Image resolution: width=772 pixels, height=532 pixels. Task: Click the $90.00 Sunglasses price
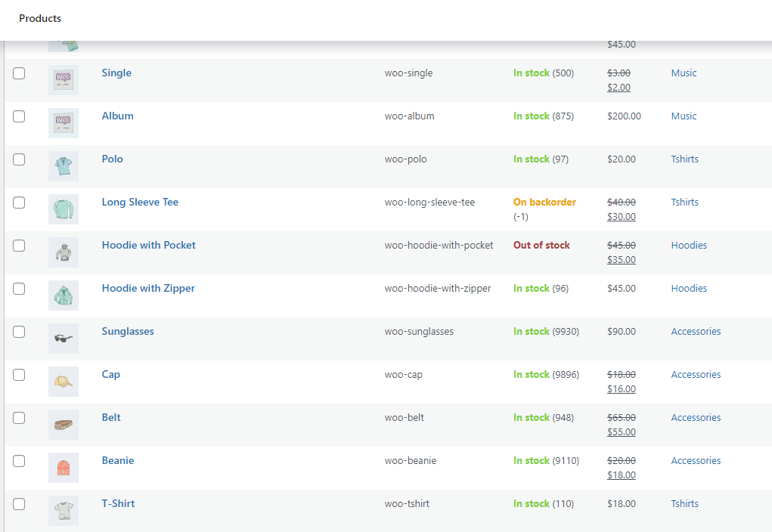point(622,332)
